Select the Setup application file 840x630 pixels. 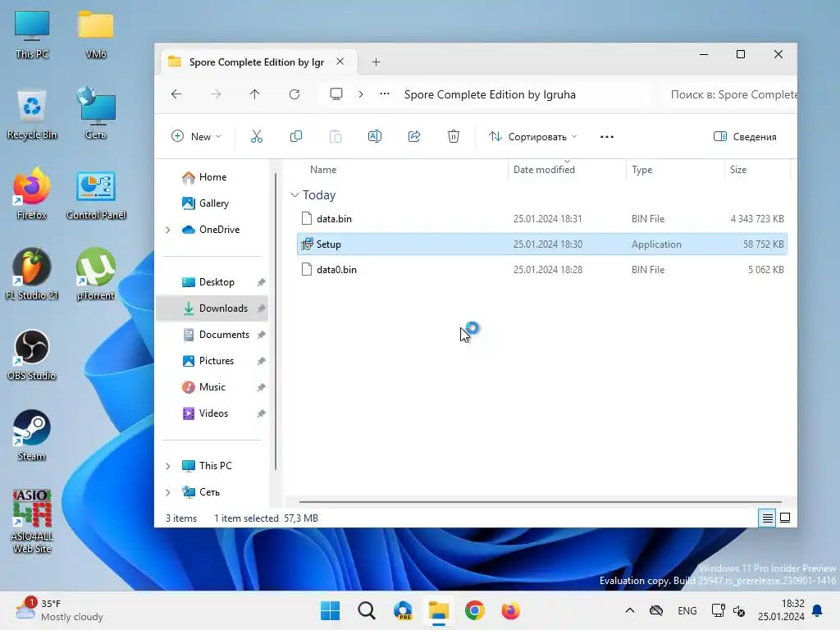point(542,244)
